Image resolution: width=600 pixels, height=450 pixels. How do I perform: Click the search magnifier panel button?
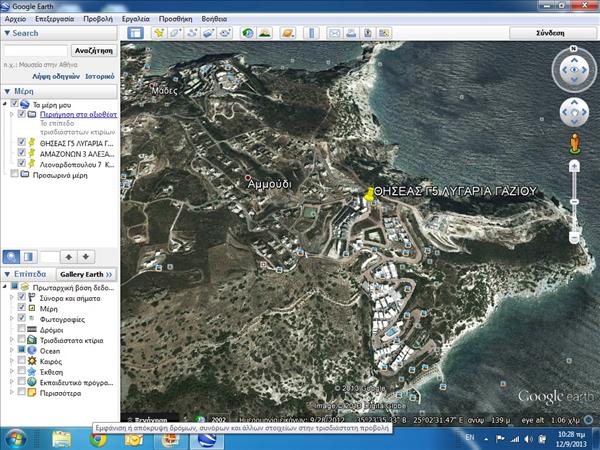(x=11, y=257)
